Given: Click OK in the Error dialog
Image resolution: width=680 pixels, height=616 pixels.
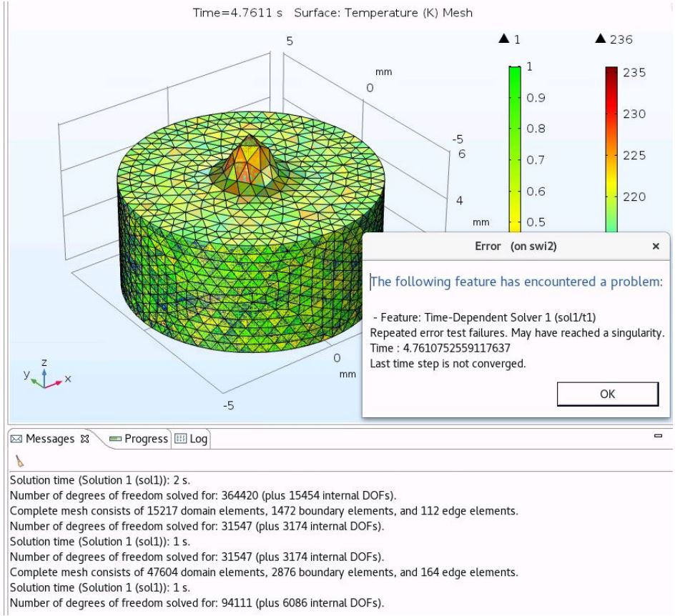Looking at the screenshot, I should (x=607, y=393).
